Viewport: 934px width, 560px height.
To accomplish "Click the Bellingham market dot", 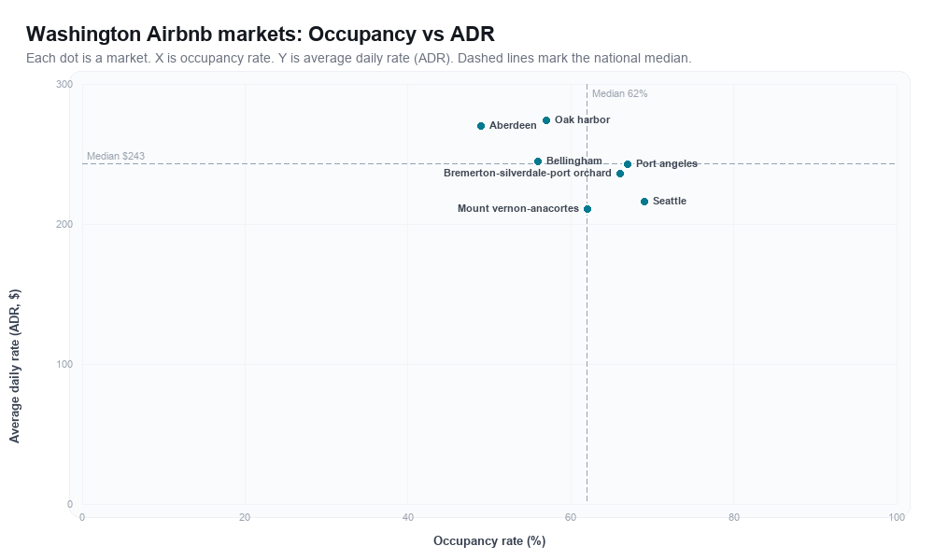I will [538, 161].
